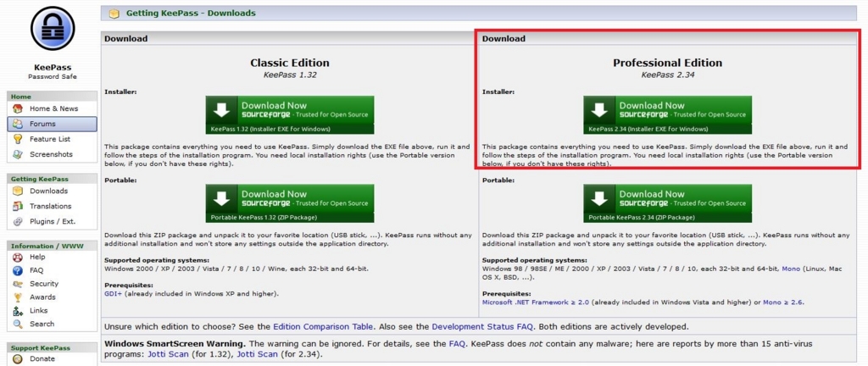This screenshot has height=366, width=868.
Task: Click the GDI+ prerequisite link
Action: click(x=113, y=294)
